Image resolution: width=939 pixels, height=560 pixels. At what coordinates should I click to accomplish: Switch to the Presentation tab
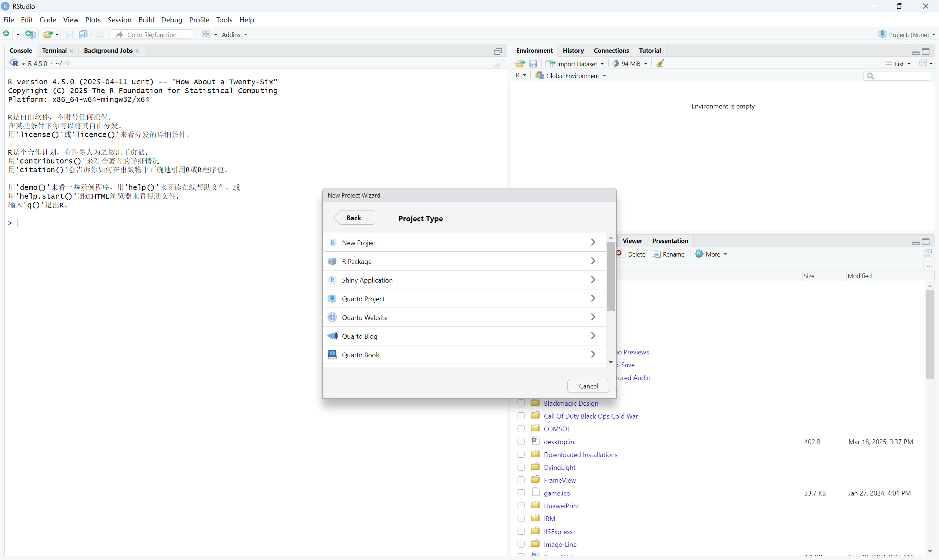[670, 241]
